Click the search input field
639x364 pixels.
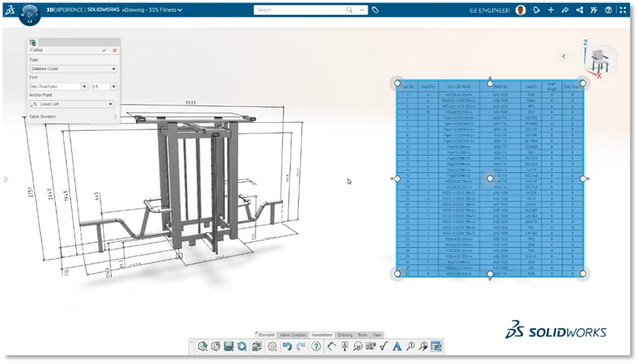click(x=300, y=10)
